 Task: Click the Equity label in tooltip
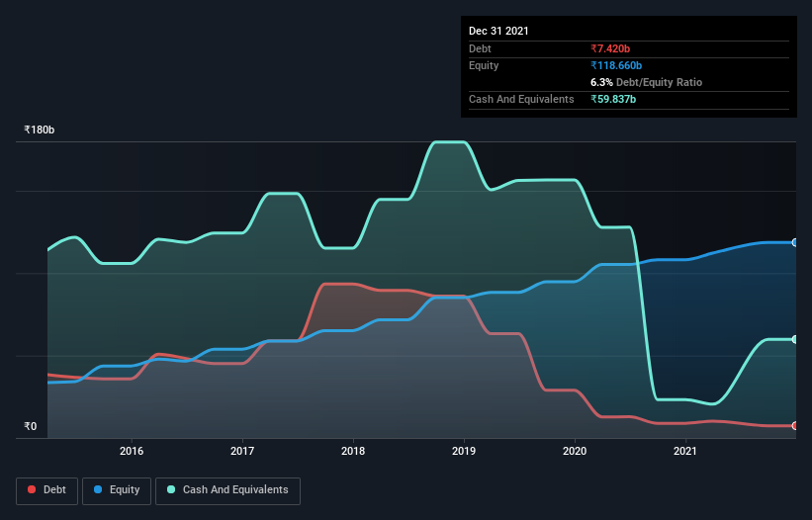pyautogui.click(x=484, y=65)
